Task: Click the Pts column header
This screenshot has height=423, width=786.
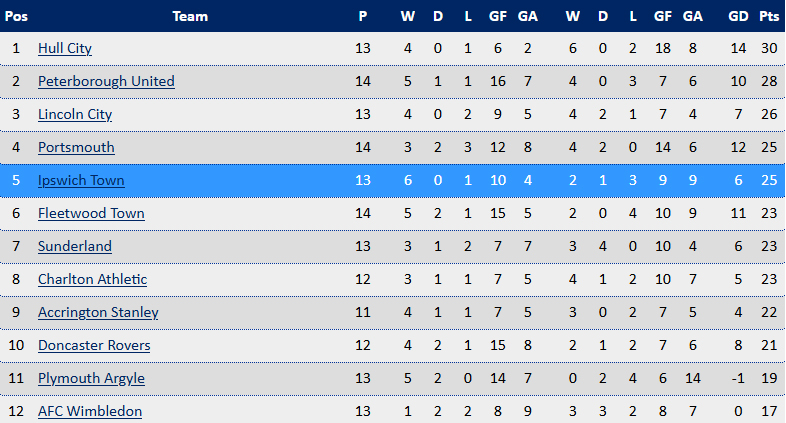Action: tap(769, 16)
